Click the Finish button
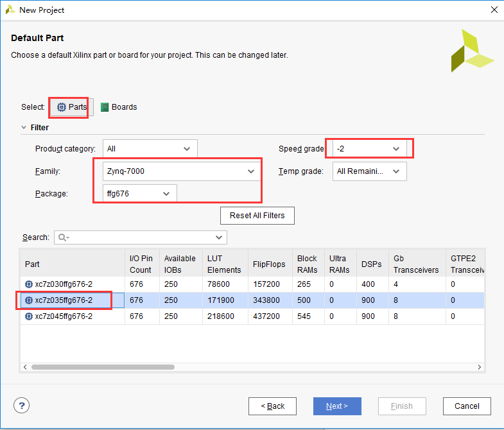 (402, 406)
